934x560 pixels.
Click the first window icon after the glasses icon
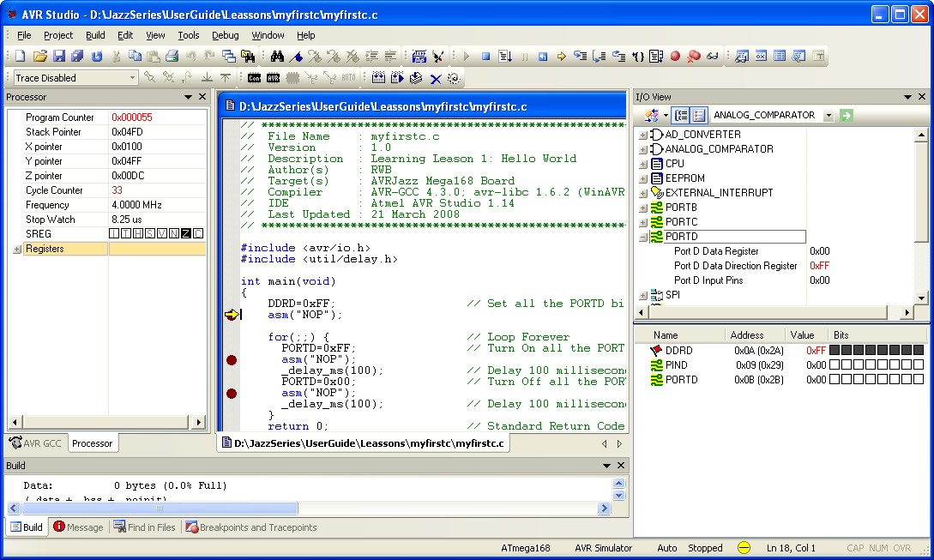tap(742, 56)
